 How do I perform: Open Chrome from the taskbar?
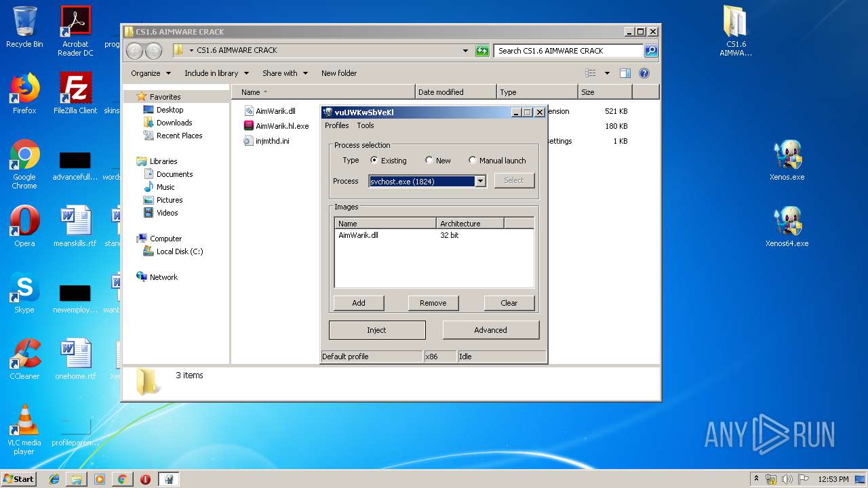point(122,479)
